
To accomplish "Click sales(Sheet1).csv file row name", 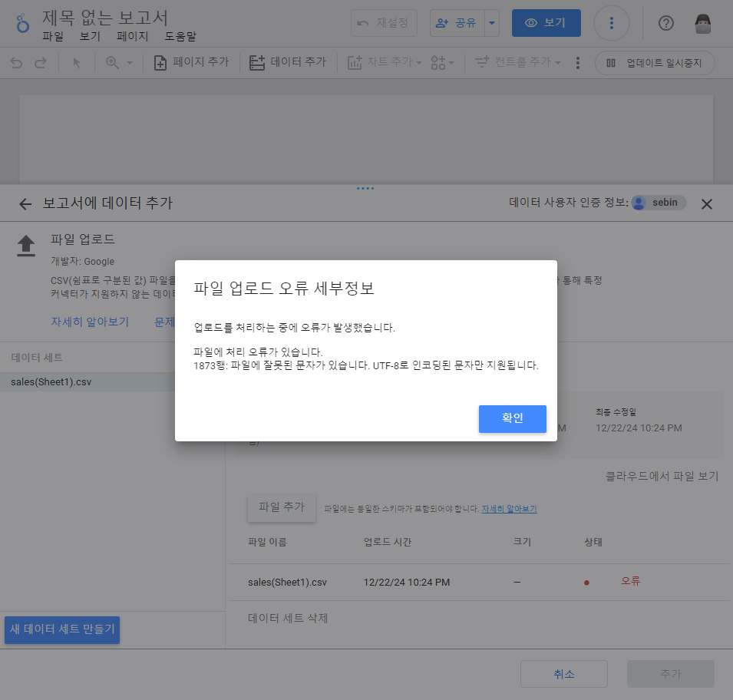I will tap(287, 582).
